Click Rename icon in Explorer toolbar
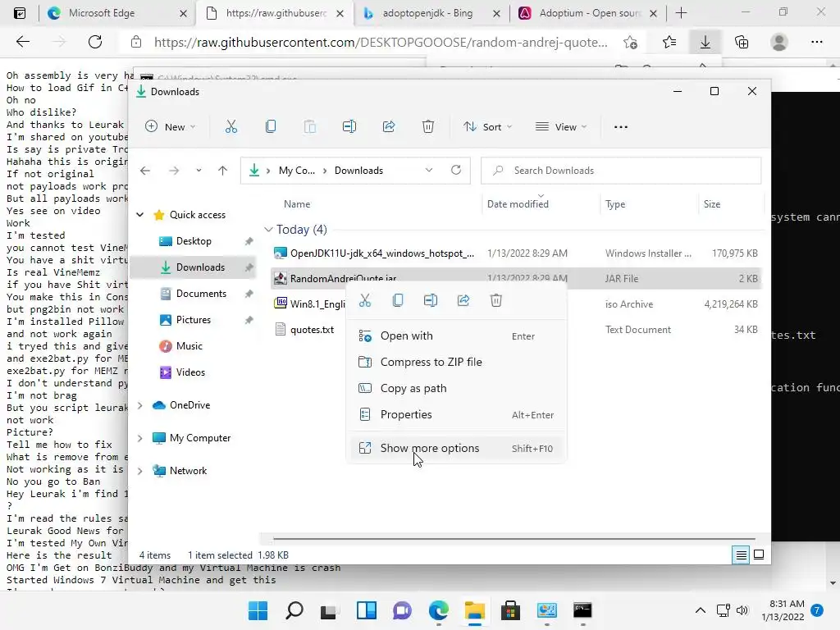 tap(349, 127)
